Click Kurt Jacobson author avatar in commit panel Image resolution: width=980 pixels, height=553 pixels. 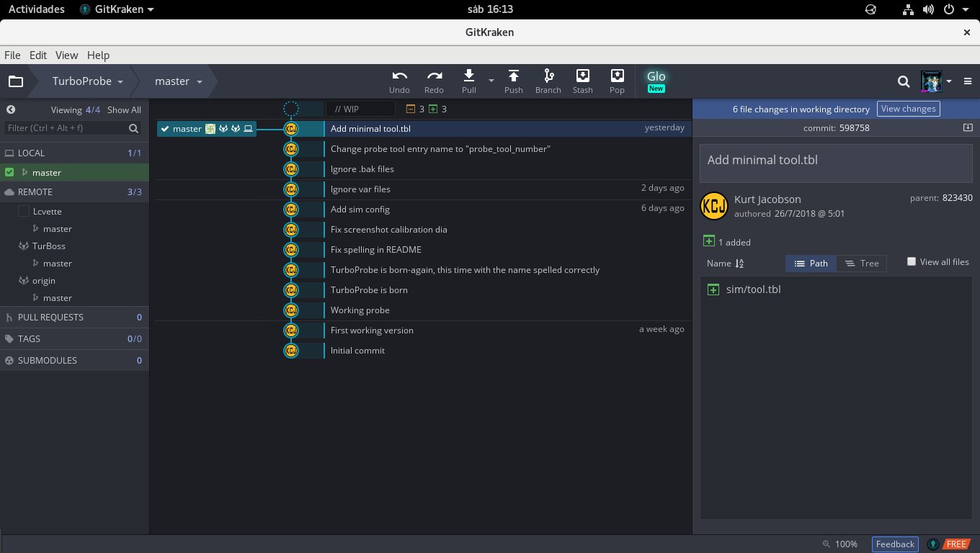pyautogui.click(x=713, y=206)
